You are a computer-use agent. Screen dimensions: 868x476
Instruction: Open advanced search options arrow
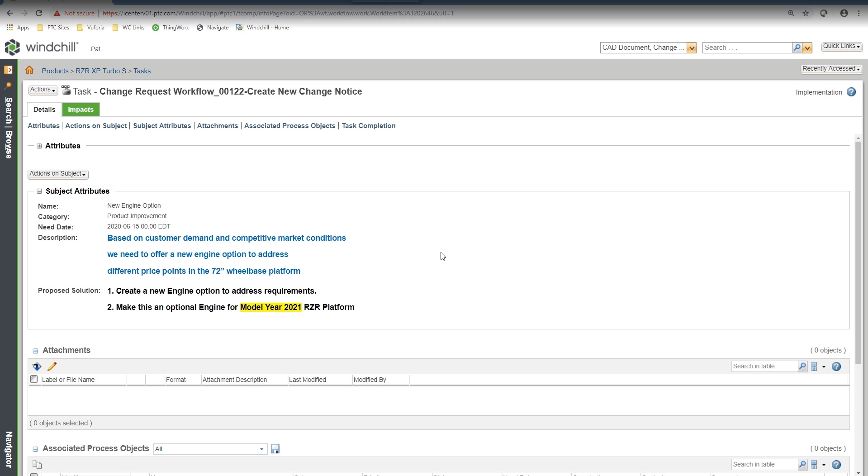[807, 48]
